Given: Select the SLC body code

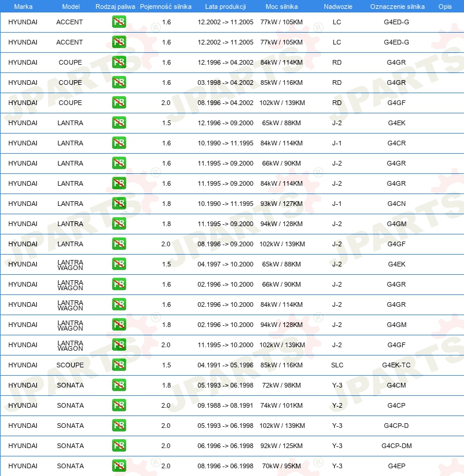Looking at the screenshot, I should tap(337, 365).
